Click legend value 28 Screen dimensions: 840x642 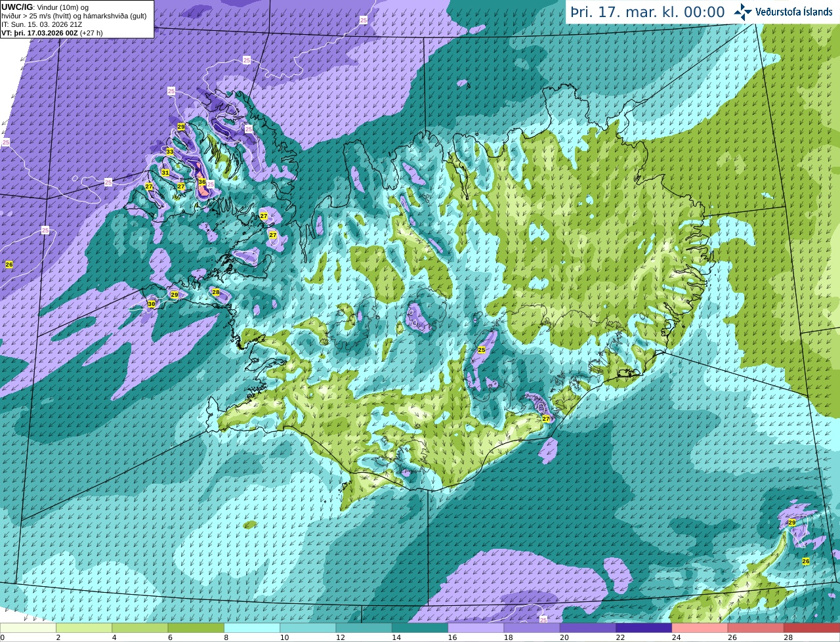tap(788, 637)
